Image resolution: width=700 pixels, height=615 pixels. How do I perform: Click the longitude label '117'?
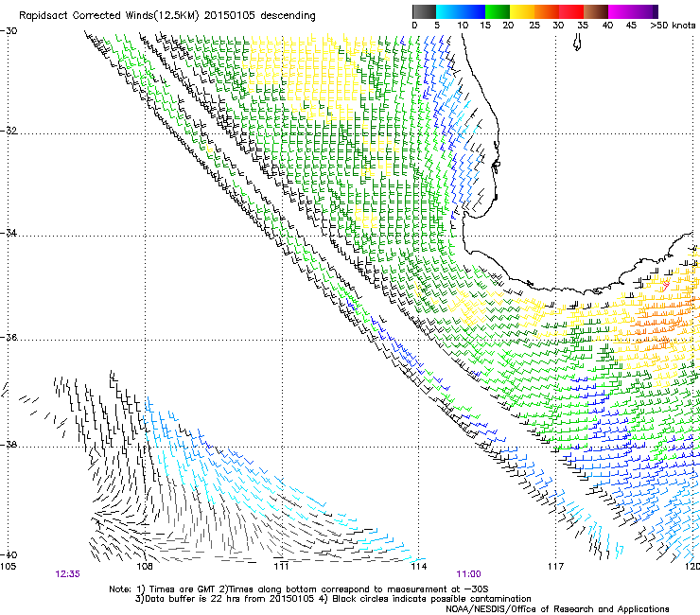[x=555, y=567]
